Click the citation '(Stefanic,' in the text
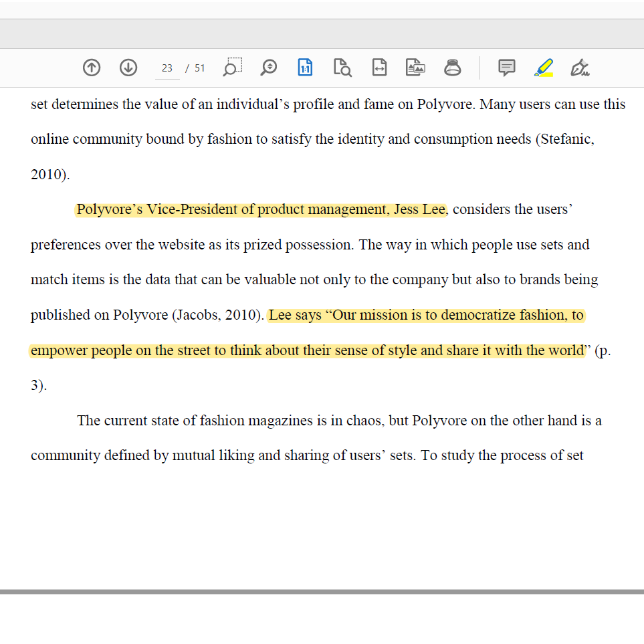Screen dimensions: 644x644 coord(564,139)
